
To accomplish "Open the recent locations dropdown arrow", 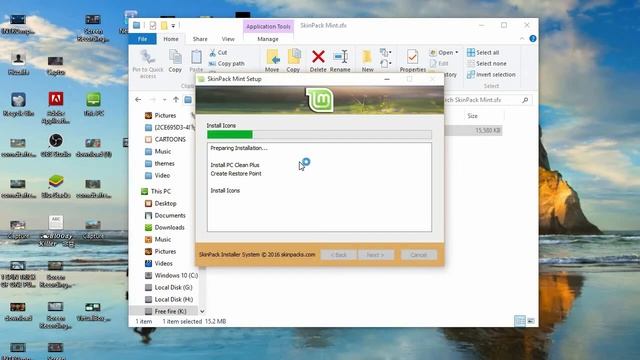I will tap(164, 100).
